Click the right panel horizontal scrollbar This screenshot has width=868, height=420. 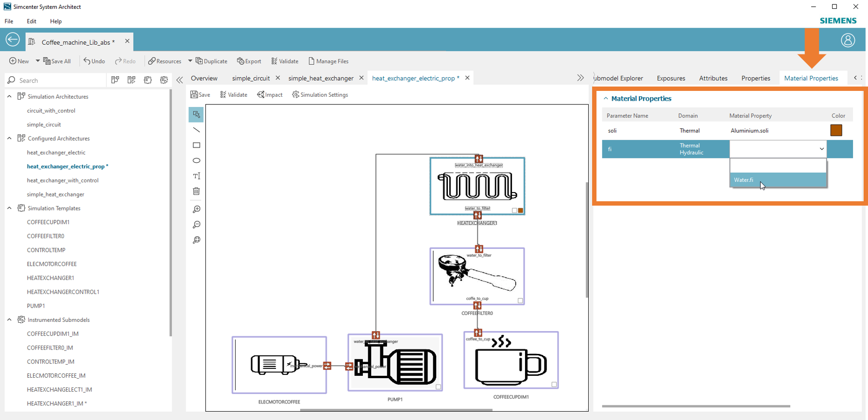click(x=696, y=406)
